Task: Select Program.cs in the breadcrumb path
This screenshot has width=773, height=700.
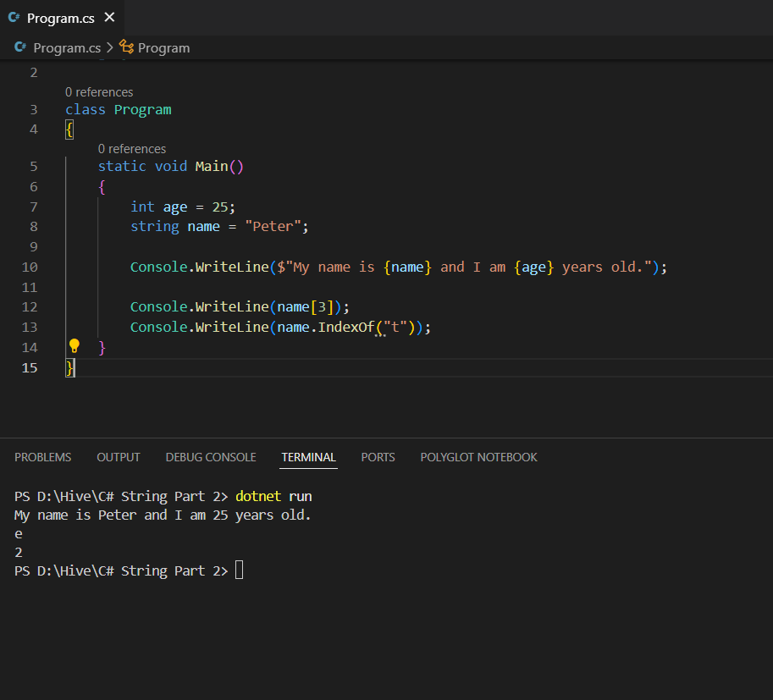Action: [67, 47]
